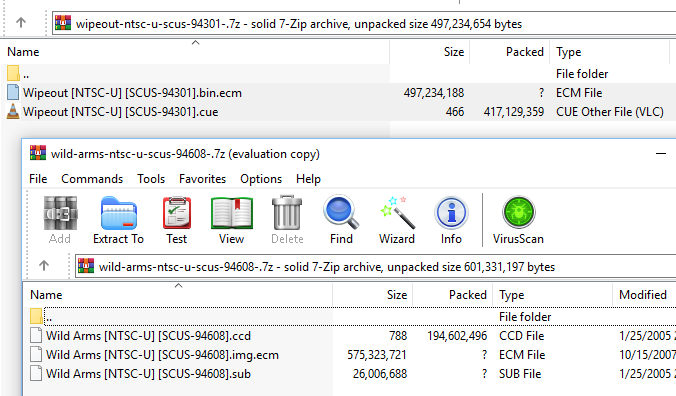Viewport: 676px width, 396px height.
Task: Select file icon of Wild Arms .img.ecm
Action: [x=36, y=354]
